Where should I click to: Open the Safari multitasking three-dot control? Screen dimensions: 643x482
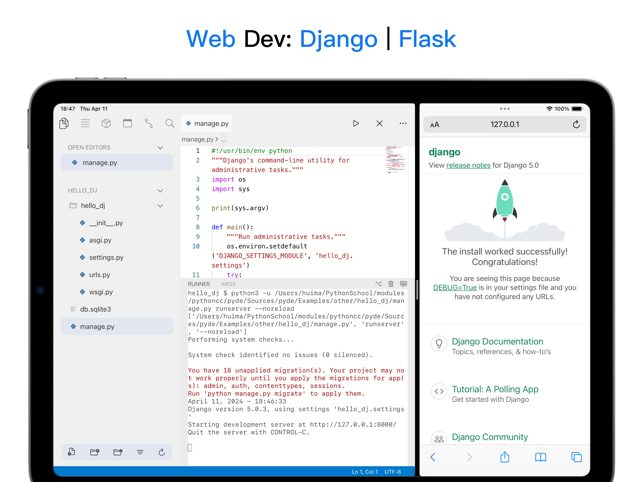505,109
